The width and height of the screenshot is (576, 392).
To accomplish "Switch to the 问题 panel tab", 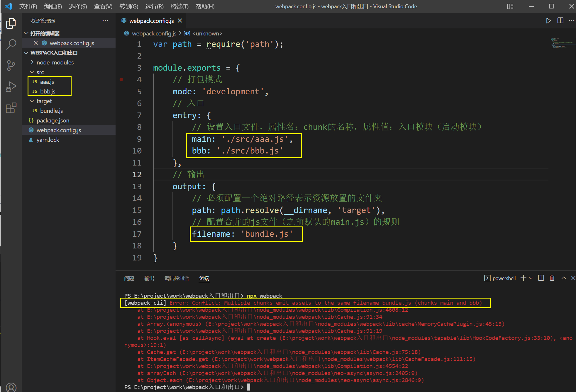I will [129, 278].
